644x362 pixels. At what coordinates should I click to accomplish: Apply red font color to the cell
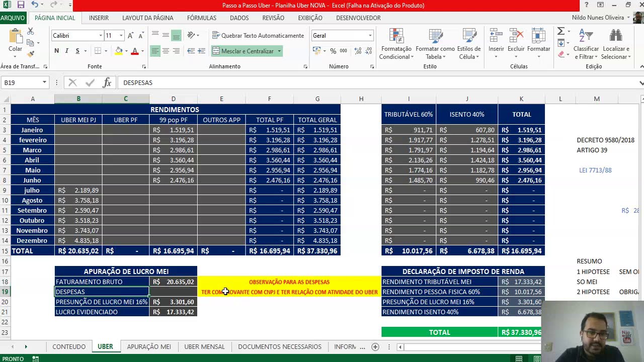tap(134, 51)
